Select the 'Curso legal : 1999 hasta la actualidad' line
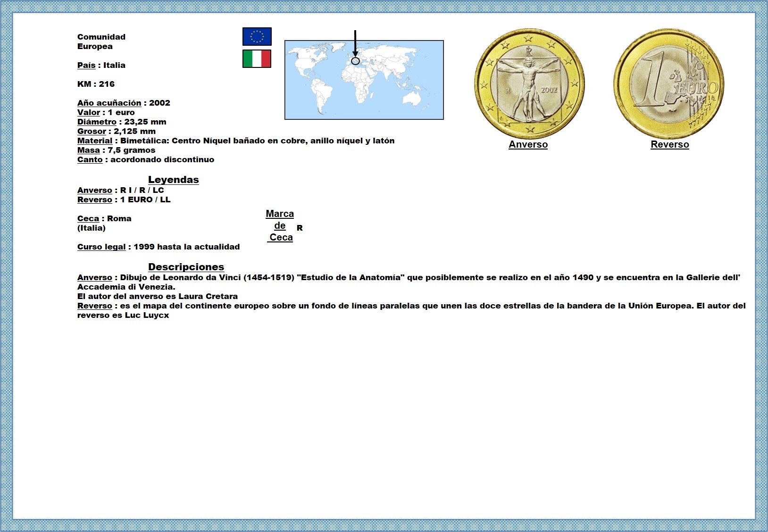This screenshot has width=768, height=532. point(159,247)
